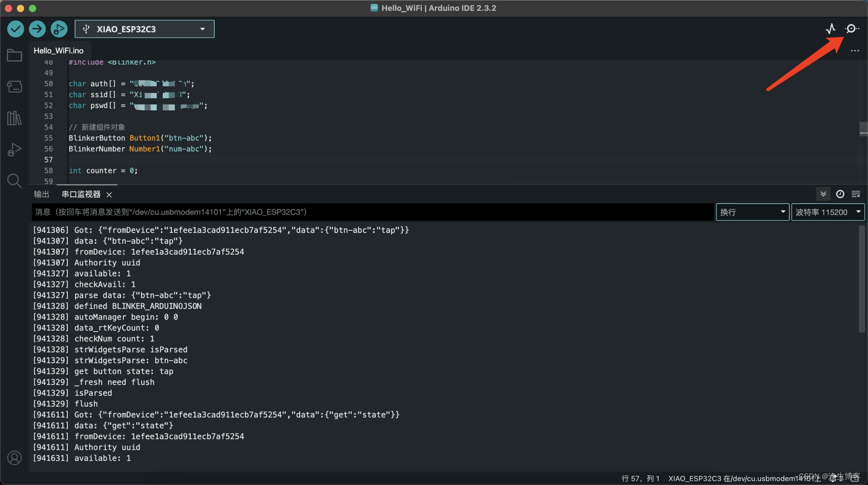Viewport: 868px width, 485px height.
Task: Open the 换行 line ending dropdown
Action: click(753, 212)
